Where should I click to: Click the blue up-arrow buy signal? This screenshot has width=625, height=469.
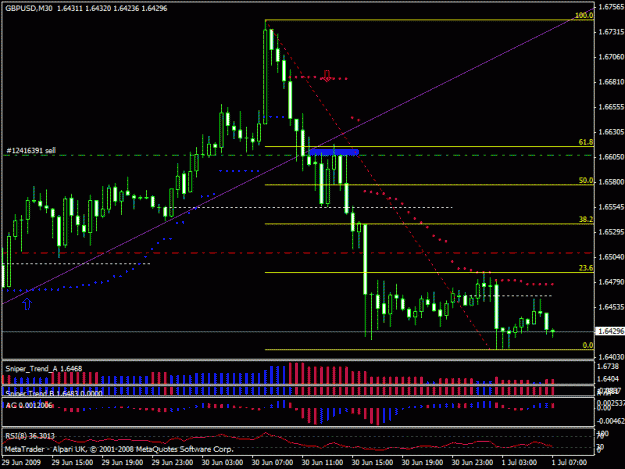(x=27, y=304)
